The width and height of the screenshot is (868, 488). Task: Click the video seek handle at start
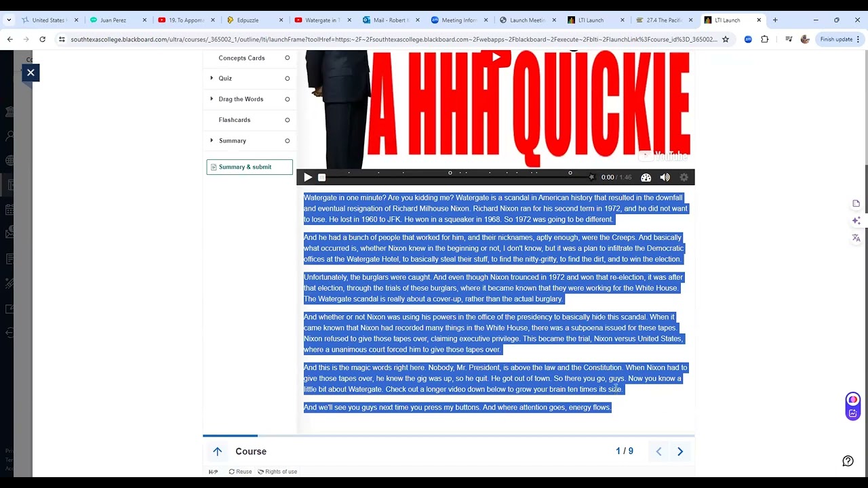322,178
